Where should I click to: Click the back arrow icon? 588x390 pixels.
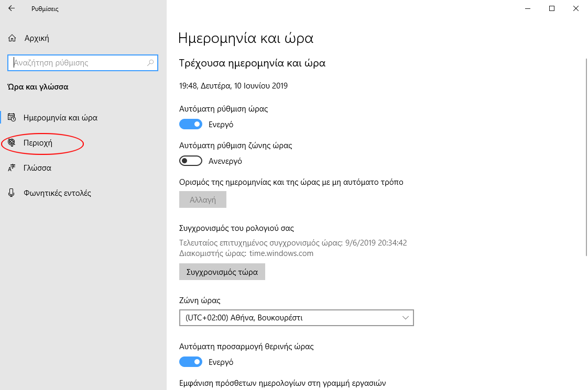tap(12, 9)
